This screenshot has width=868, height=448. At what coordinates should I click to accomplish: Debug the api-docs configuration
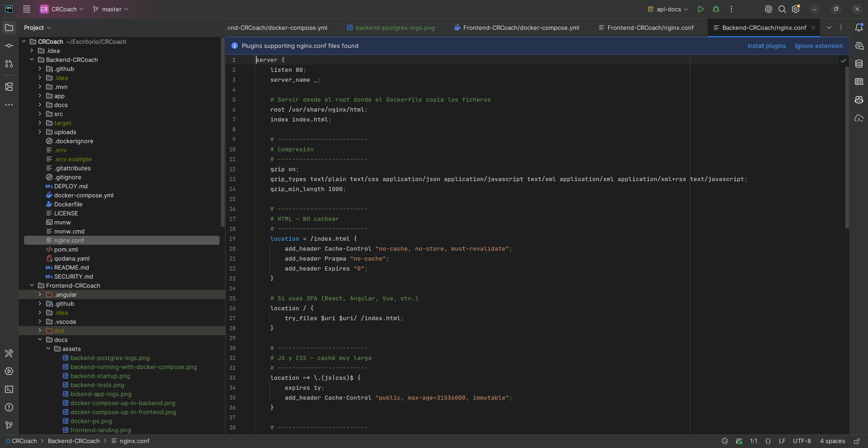tap(716, 9)
